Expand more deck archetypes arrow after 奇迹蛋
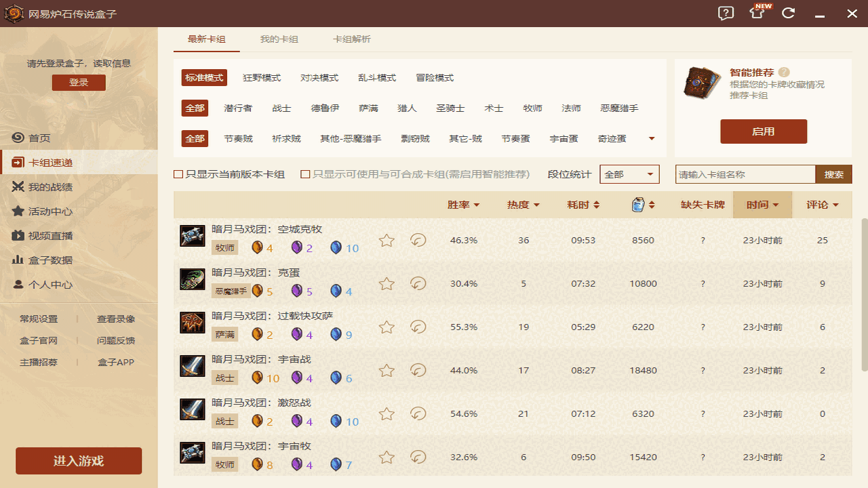Image resolution: width=868 pixels, height=488 pixels. point(652,139)
